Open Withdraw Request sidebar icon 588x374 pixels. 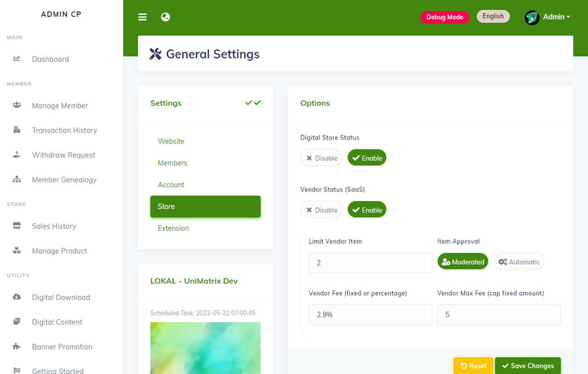pyautogui.click(x=17, y=155)
